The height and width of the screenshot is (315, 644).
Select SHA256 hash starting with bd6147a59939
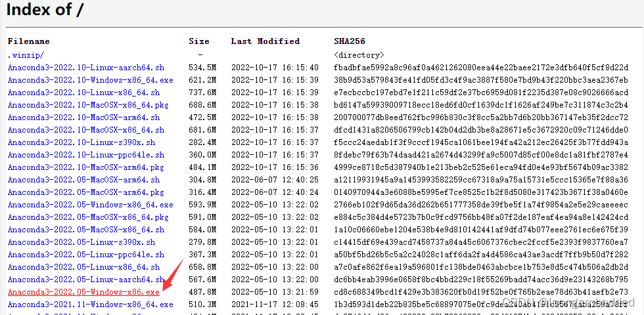(x=481, y=105)
